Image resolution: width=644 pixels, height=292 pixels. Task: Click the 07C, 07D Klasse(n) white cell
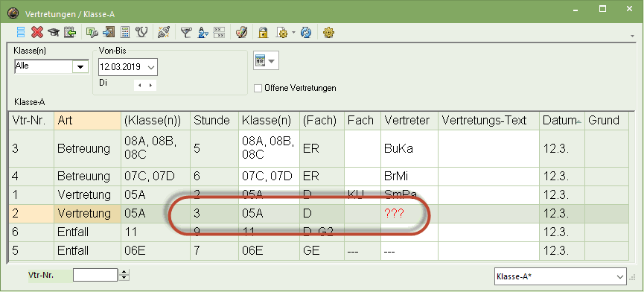(269, 177)
